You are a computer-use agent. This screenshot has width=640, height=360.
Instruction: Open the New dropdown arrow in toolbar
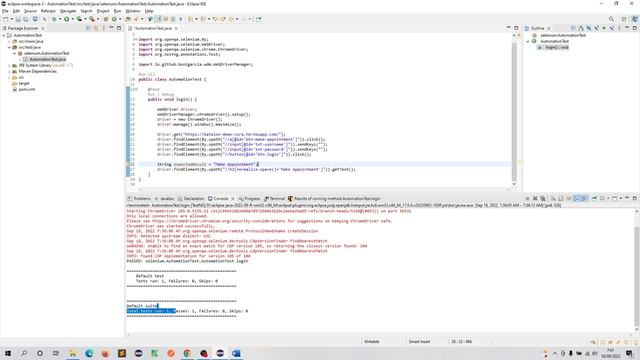click(x=12, y=19)
